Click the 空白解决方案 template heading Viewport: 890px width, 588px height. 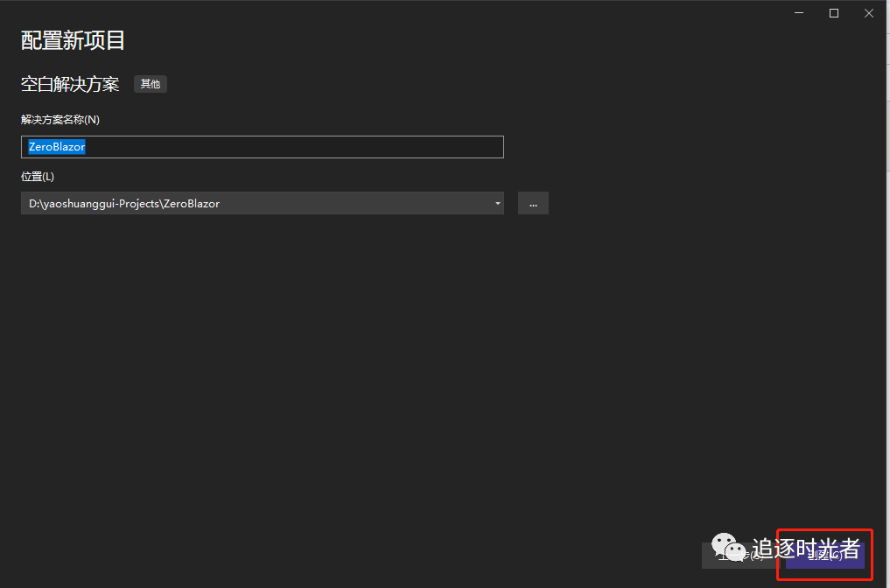click(70, 84)
